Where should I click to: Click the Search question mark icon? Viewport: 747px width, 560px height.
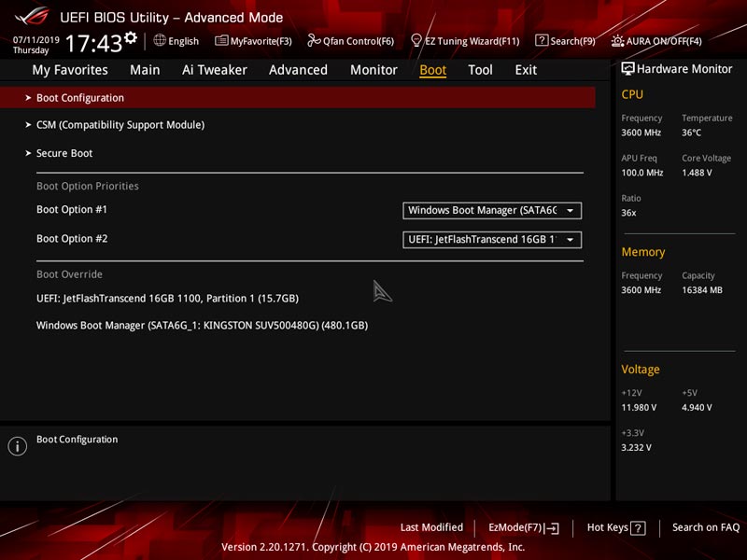tap(542, 40)
